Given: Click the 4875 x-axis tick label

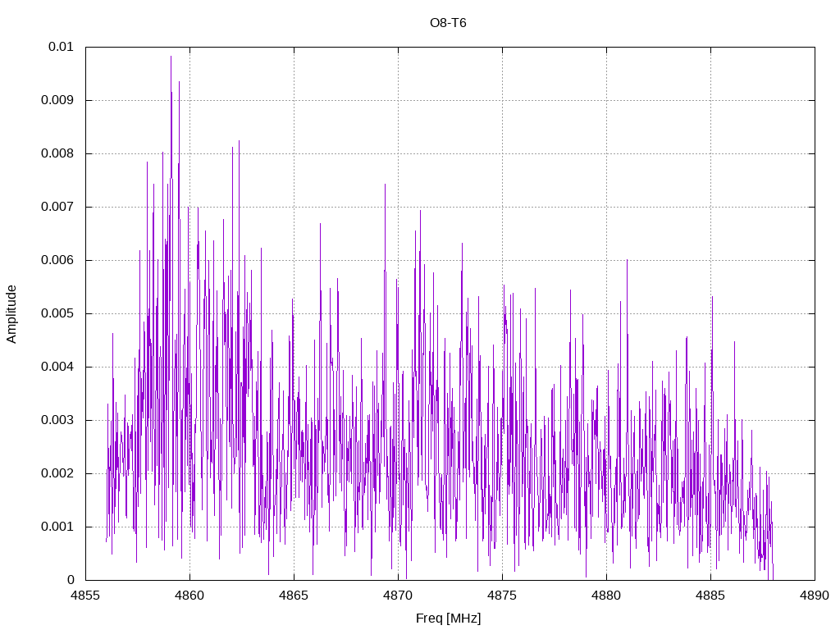Looking at the screenshot, I should coord(503,596).
